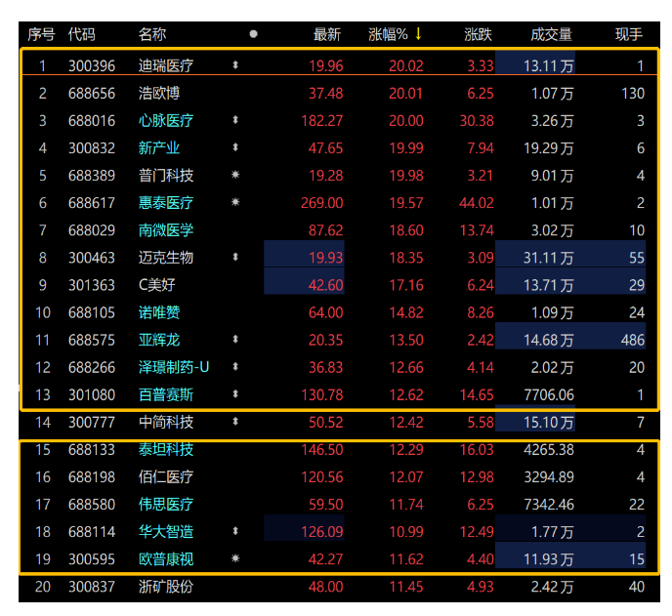Click stock code 688656 in the list

click(92, 94)
